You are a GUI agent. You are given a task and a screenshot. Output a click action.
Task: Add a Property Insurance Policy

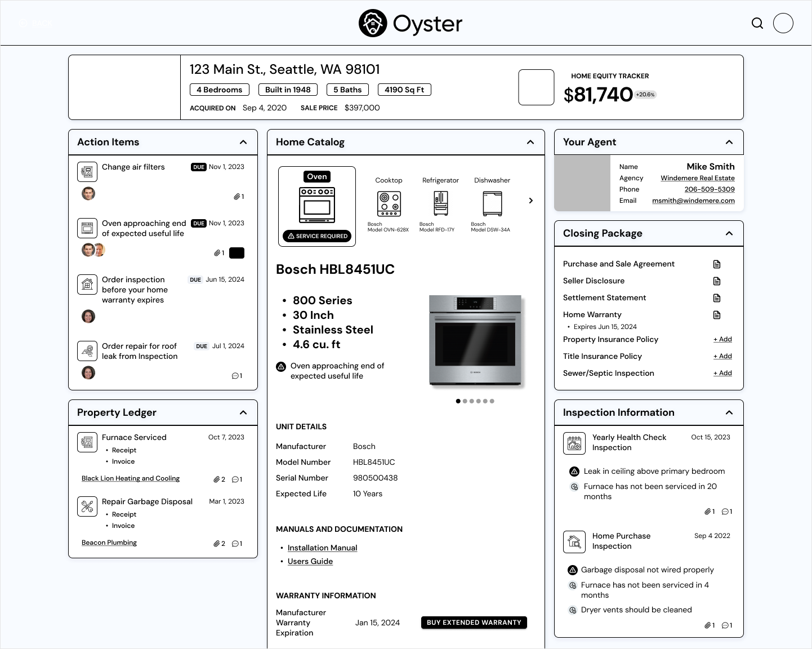722,339
